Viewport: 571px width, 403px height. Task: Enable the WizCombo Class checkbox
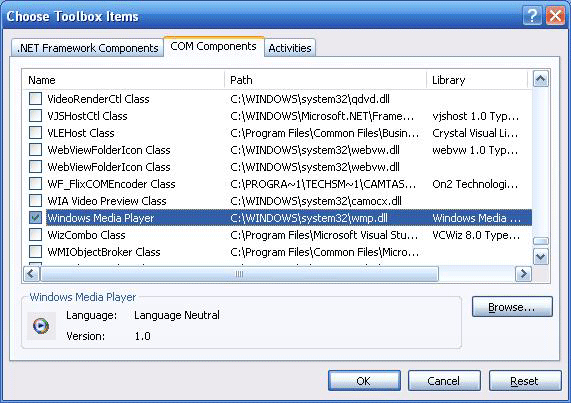click(x=35, y=234)
